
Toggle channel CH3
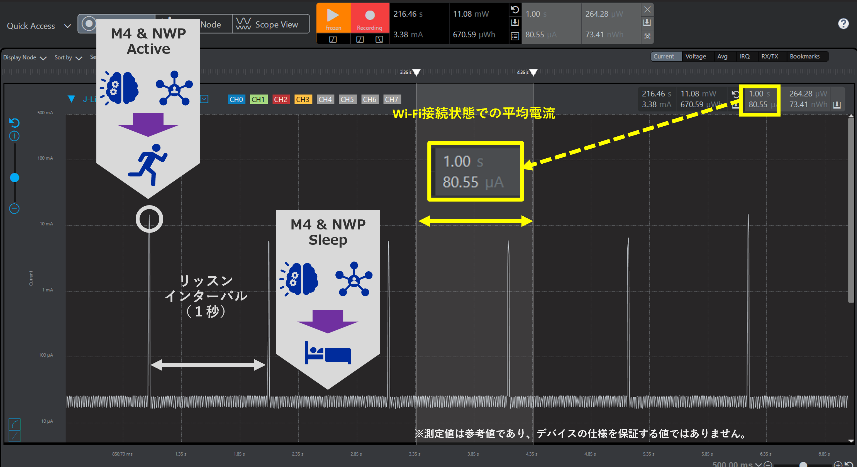click(303, 100)
